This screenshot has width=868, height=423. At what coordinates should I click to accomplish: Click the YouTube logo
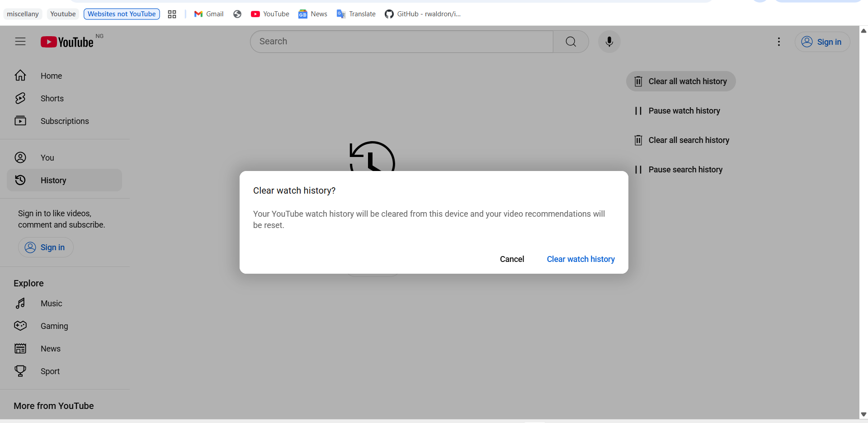67,42
